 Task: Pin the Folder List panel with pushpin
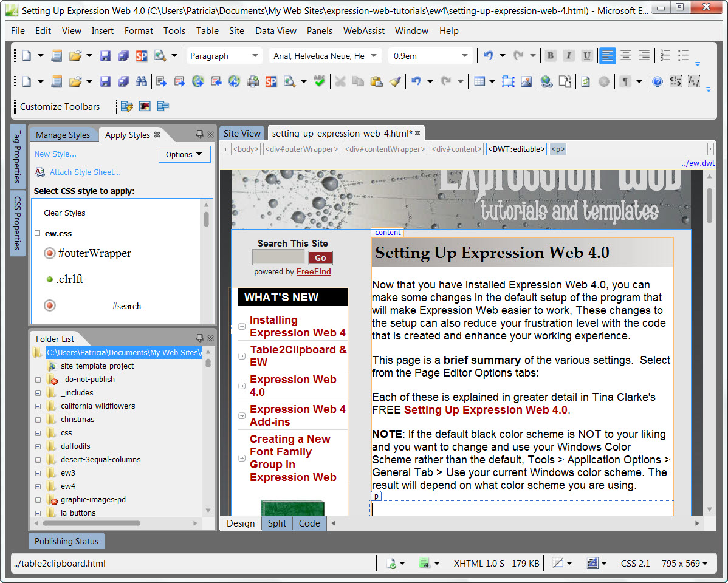point(200,338)
